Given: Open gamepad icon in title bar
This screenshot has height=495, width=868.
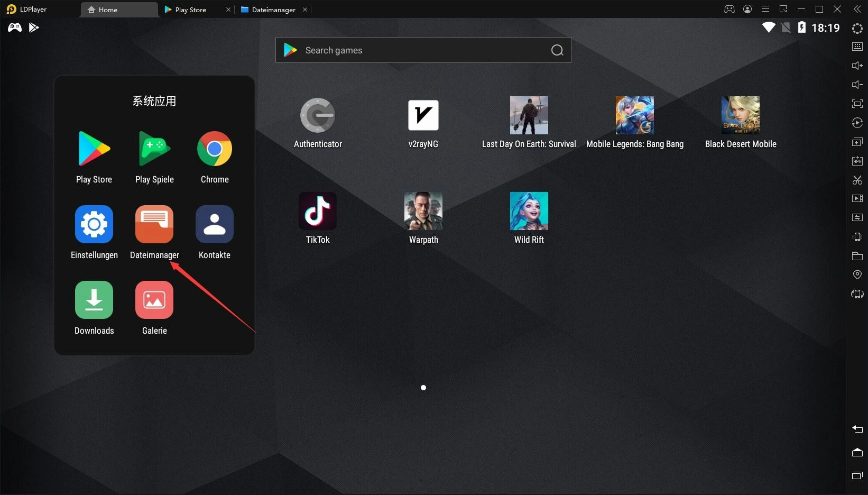Looking at the screenshot, I should (x=730, y=9).
